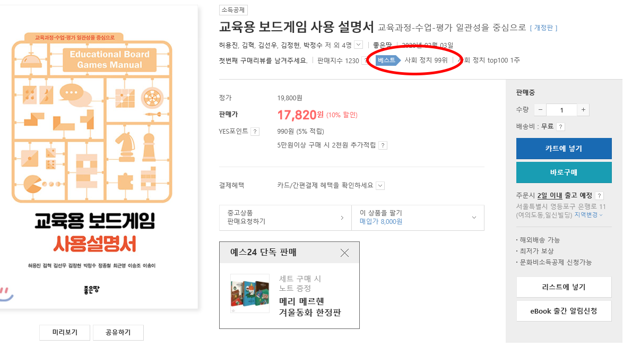This screenshot has height=364, width=632.
Task: Decrease quantity with the minus button
Action: pos(541,110)
